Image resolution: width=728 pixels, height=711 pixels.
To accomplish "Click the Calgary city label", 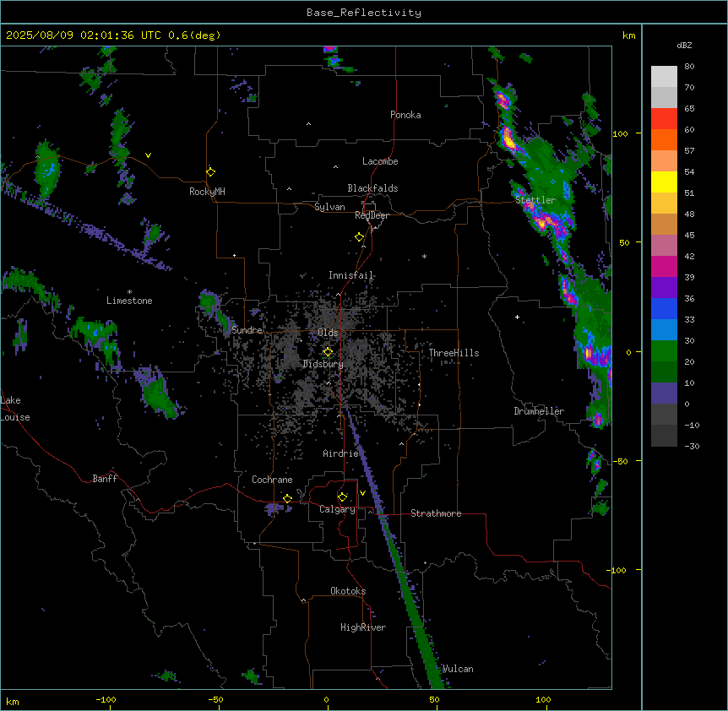I will (337, 509).
